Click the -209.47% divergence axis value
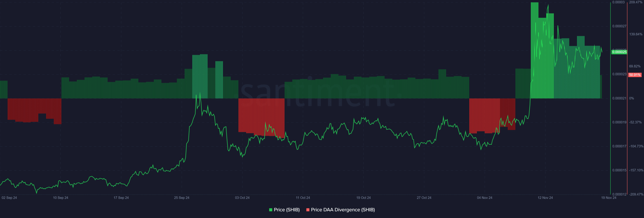Image resolution: width=644 pixels, height=218 pixels. 636,194
